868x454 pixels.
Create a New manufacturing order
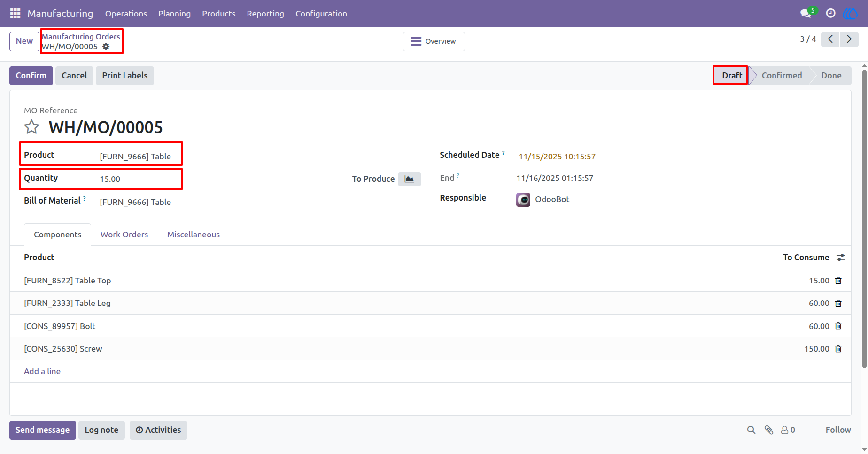point(24,41)
